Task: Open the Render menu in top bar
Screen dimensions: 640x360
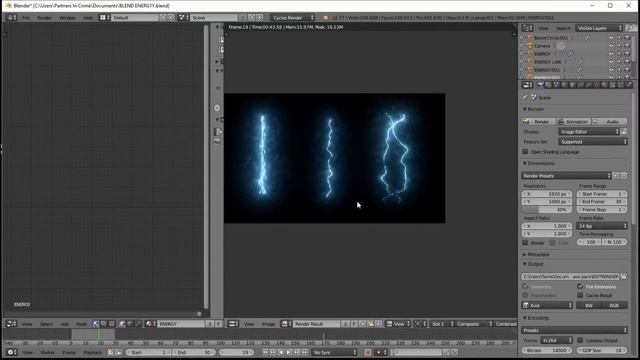Action: pyautogui.click(x=44, y=18)
